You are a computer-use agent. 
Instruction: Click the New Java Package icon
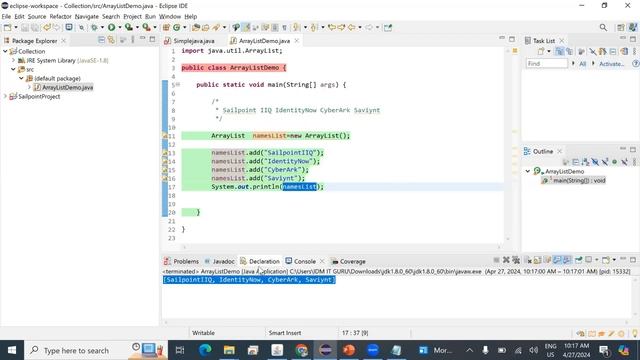(166, 27)
